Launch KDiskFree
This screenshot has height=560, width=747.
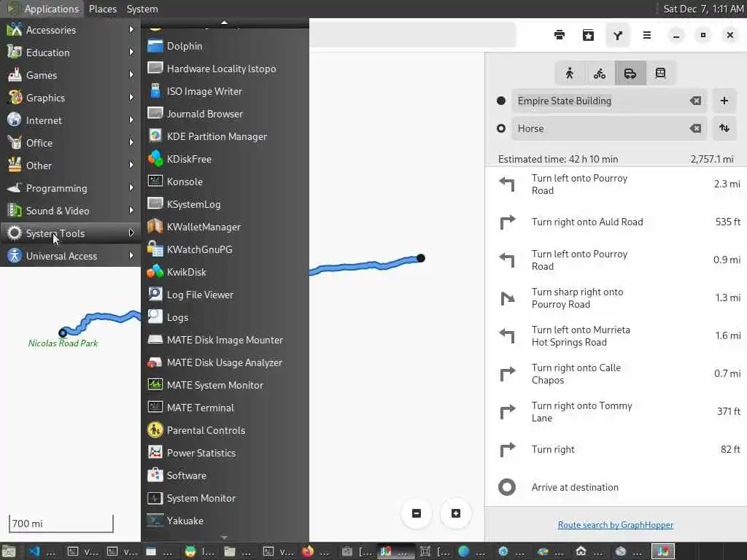tap(225, 159)
